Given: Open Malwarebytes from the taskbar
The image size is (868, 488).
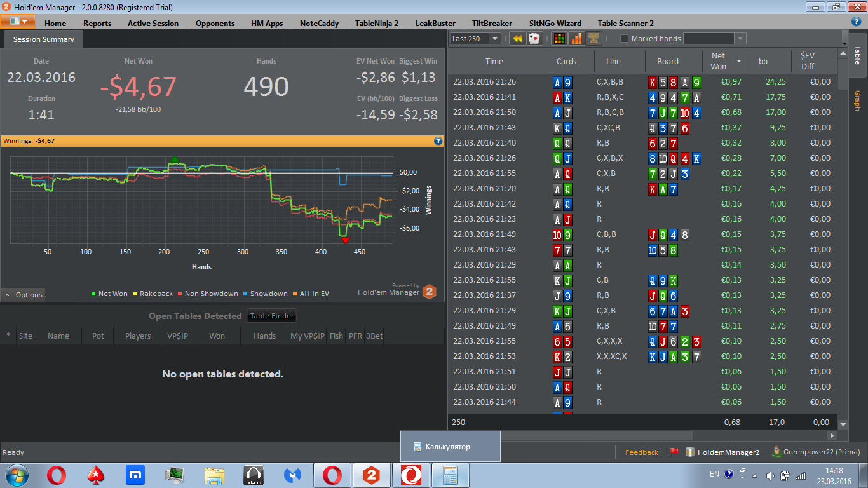Looking at the screenshot, I should 293,475.
